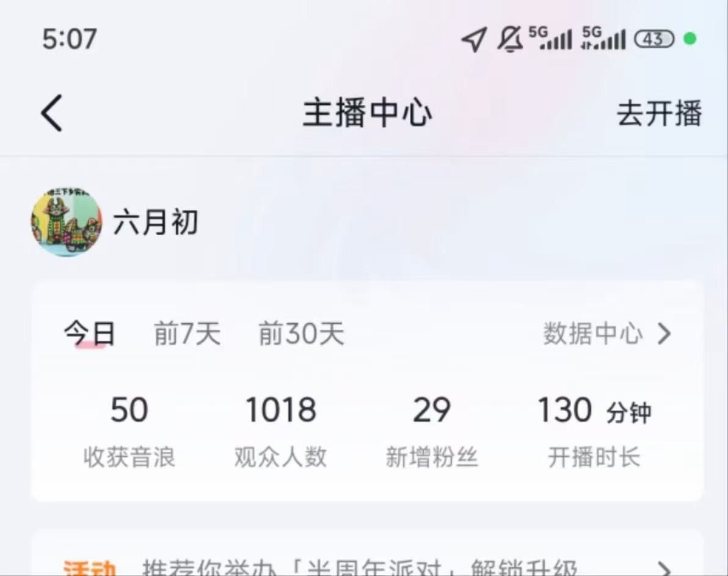Tap the green dot indicator

pyautogui.click(x=690, y=38)
